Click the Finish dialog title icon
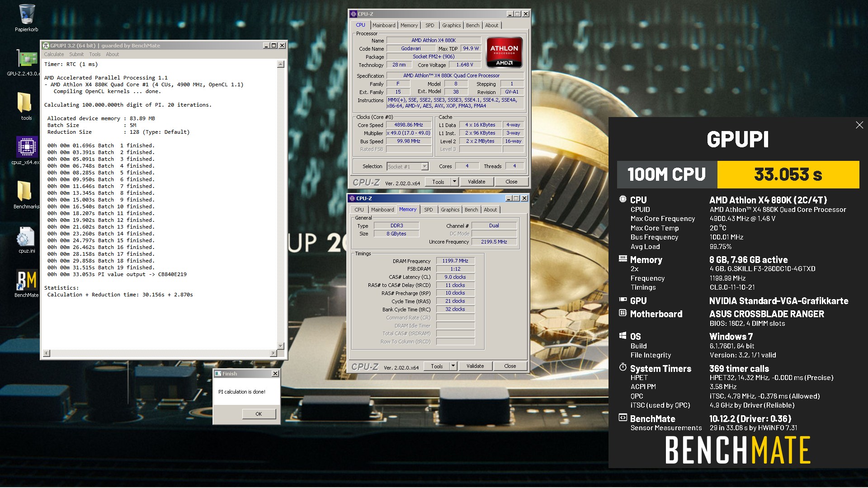Image resolution: width=868 pixels, height=488 pixels. point(218,374)
